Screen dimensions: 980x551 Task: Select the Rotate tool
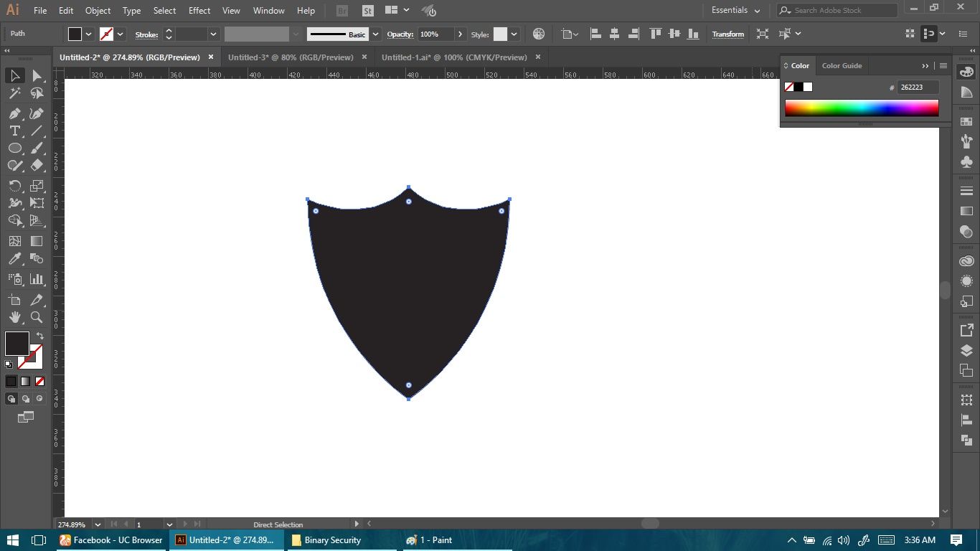pyautogui.click(x=14, y=186)
